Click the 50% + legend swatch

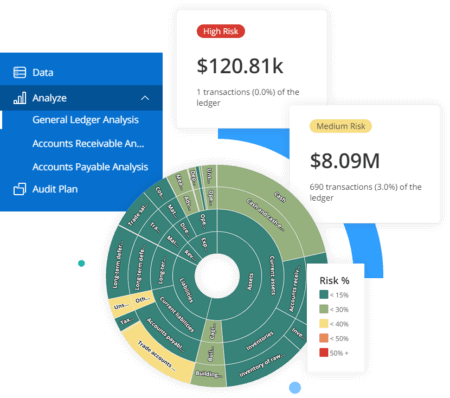[324, 353]
